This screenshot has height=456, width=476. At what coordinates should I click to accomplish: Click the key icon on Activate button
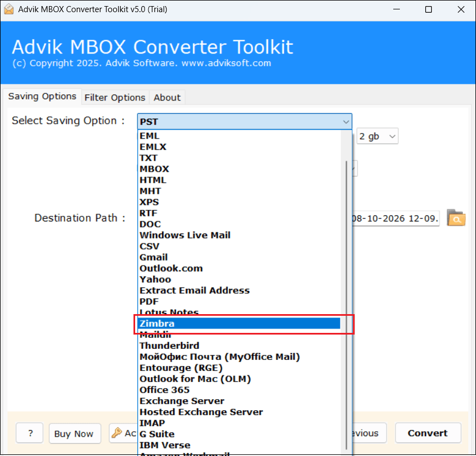tap(116, 433)
